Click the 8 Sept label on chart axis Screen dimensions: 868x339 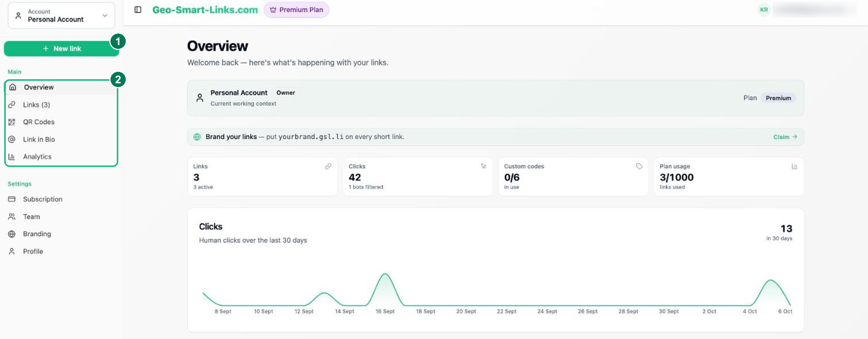click(223, 311)
